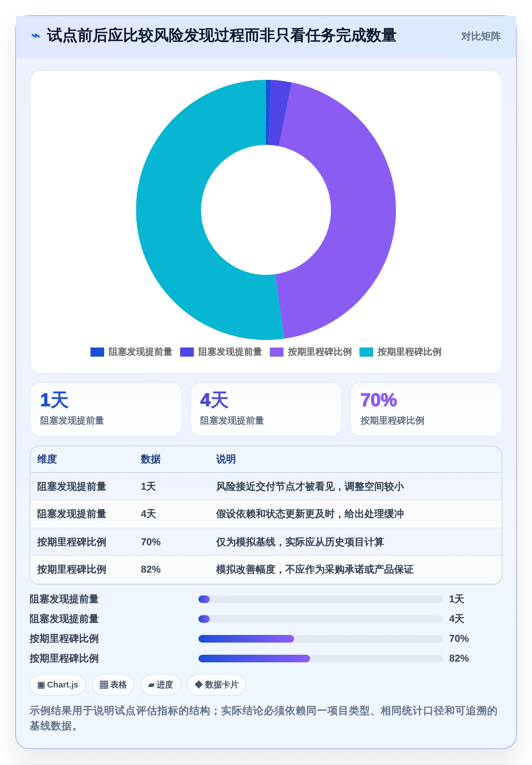Toggle purple legend swatch for 按期里程碑比例

point(277,352)
